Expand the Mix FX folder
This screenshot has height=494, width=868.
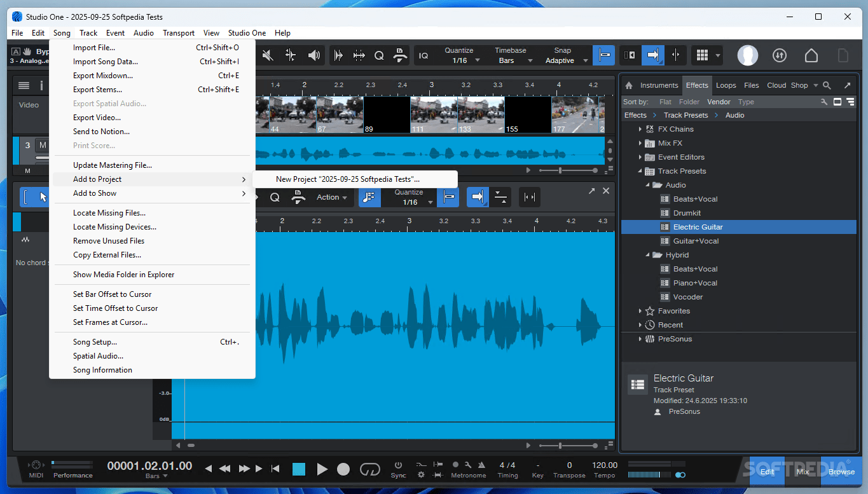(640, 143)
